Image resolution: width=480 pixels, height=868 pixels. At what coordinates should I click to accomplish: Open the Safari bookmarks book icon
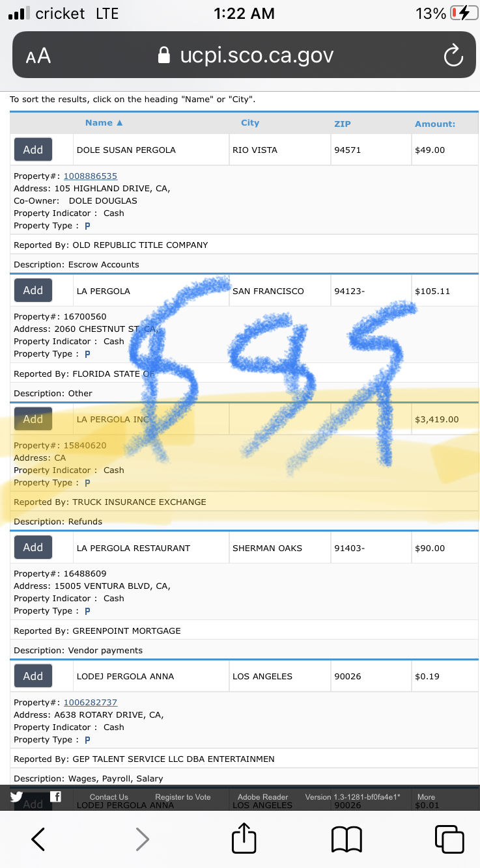coord(346,839)
